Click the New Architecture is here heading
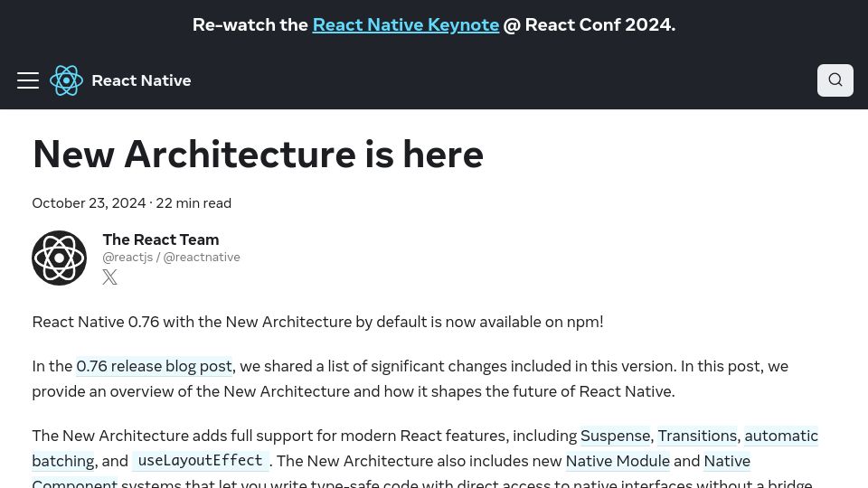The width and height of the screenshot is (868, 488). coord(258,155)
